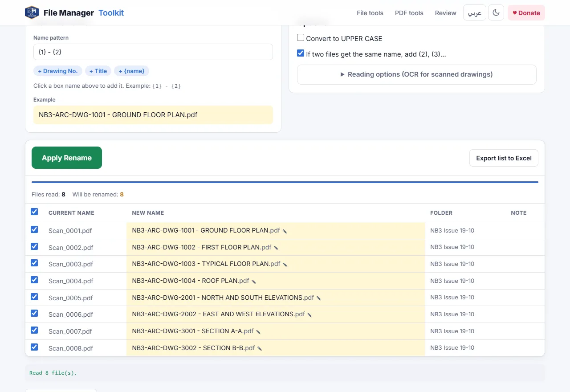Toggle dark mode with the moon icon
This screenshot has width=570, height=392.
496,13
